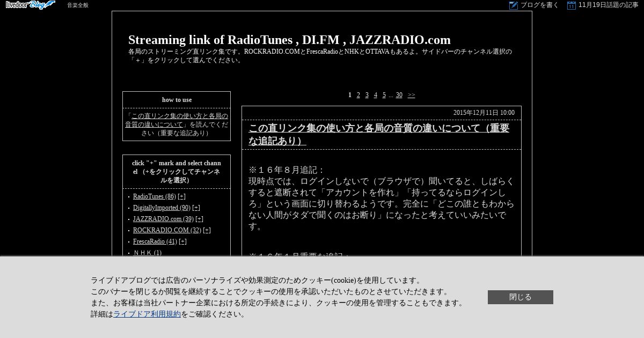
Task: Click the how to use sidebar heading
Action: click(x=177, y=100)
